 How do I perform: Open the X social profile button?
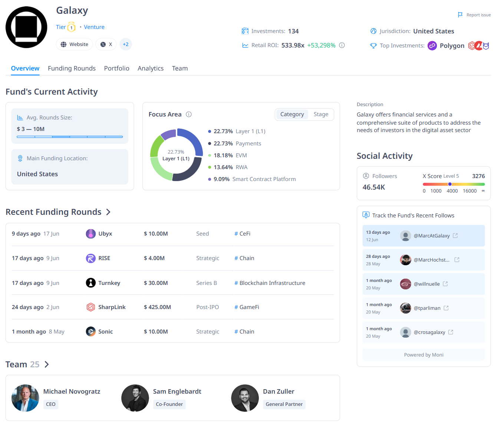click(x=106, y=44)
